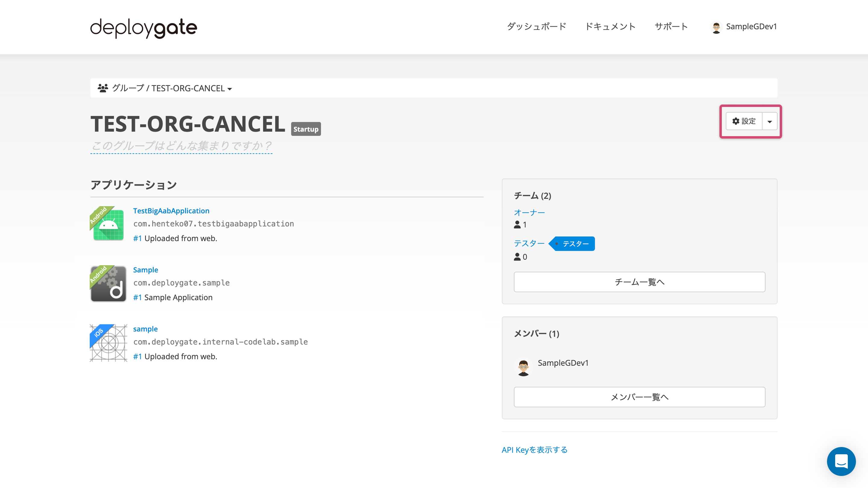
Task: Expand the dropdown arrow beside 設定
Action: point(770,121)
